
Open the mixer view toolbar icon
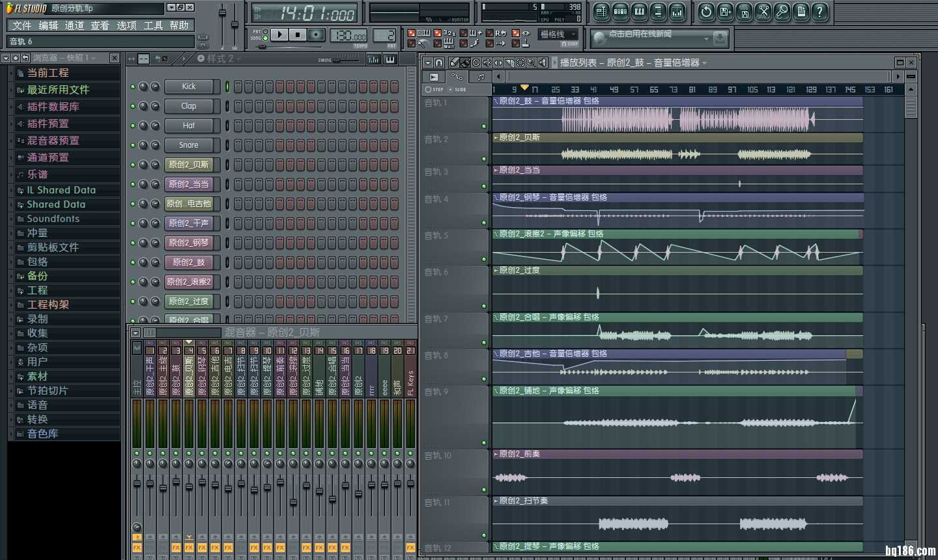(677, 11)
